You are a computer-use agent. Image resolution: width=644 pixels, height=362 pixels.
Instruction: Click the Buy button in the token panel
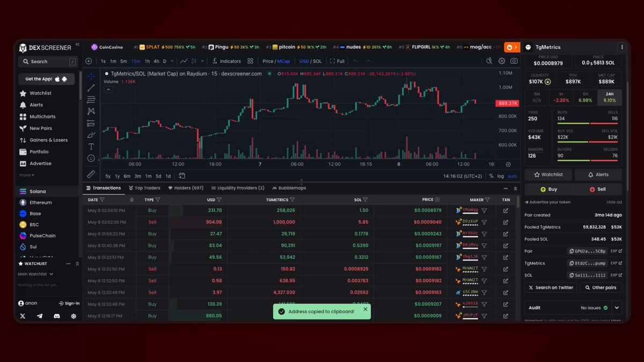click(548, 189)
